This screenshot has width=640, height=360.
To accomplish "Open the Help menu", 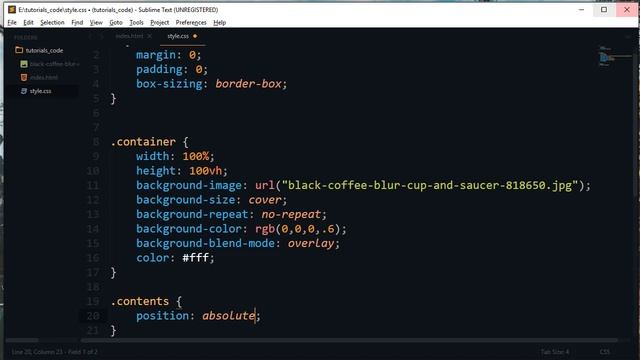I will [220, 22].
